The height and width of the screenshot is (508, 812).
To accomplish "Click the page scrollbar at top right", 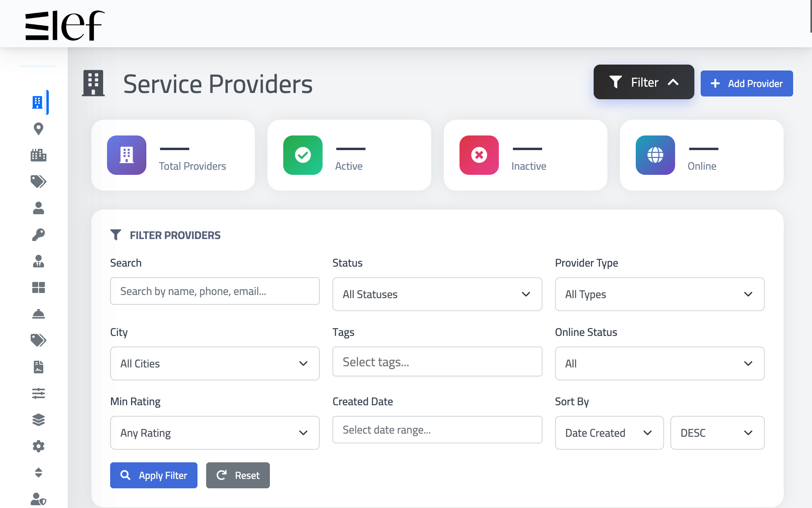I will (x=811, y=17).
